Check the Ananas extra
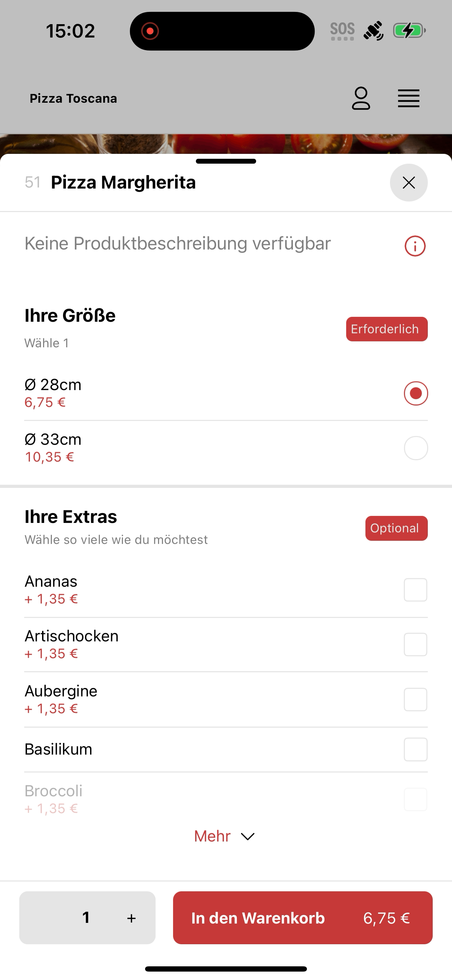The height and width of the screenshot is (980, 452). point(416,590)
